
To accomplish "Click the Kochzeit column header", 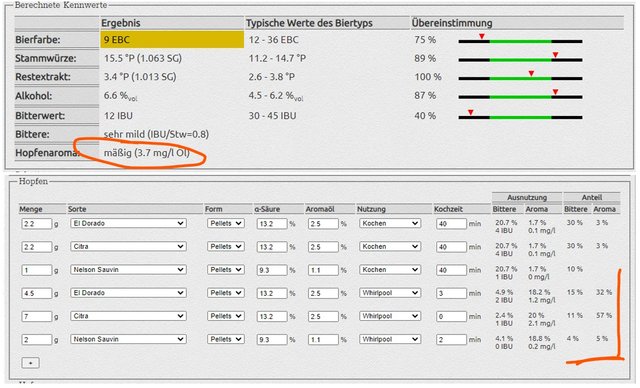I will coord(448,209).
